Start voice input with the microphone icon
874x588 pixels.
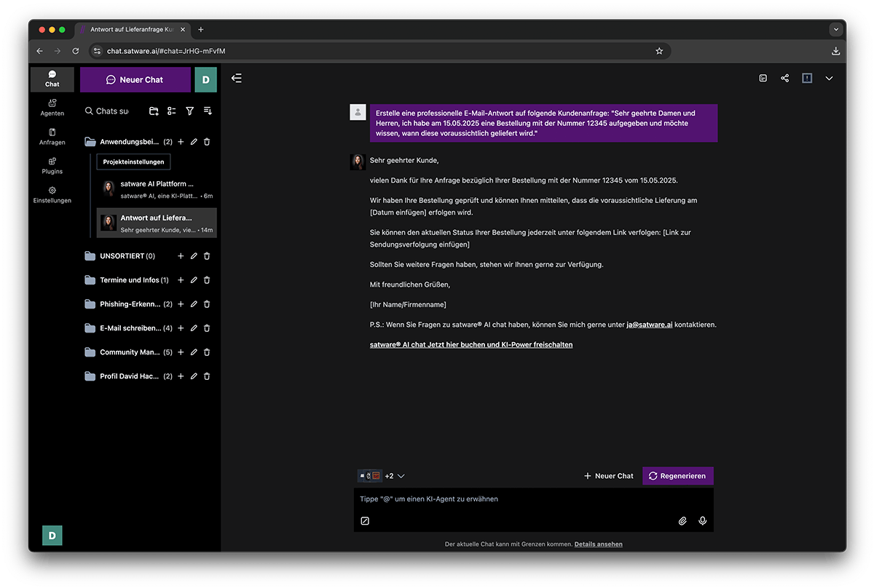point(703,521)
